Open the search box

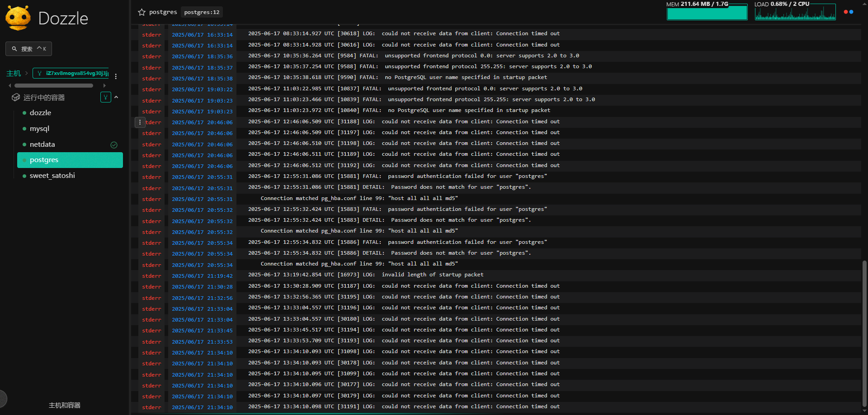click(28, 49)
